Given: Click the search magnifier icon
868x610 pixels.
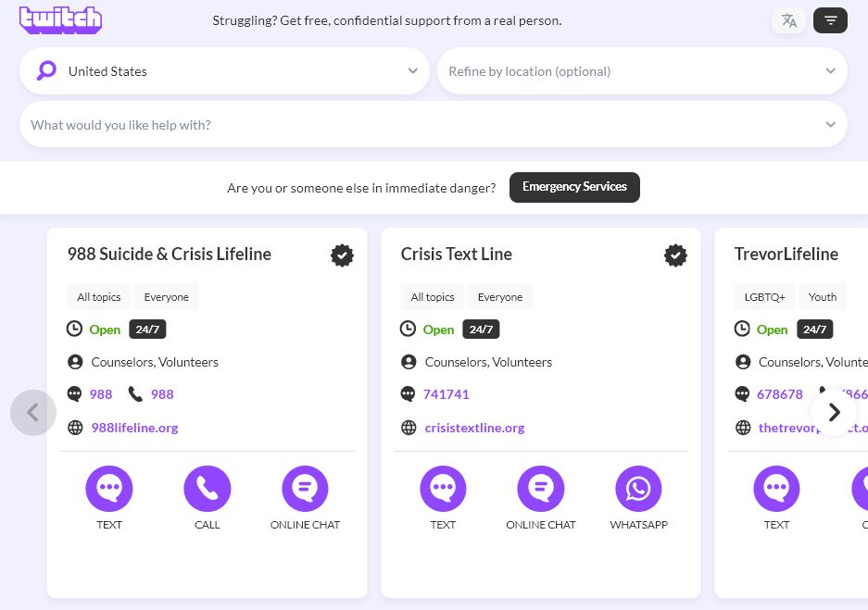Looking at the screenshot, I should tap(46, 70).
